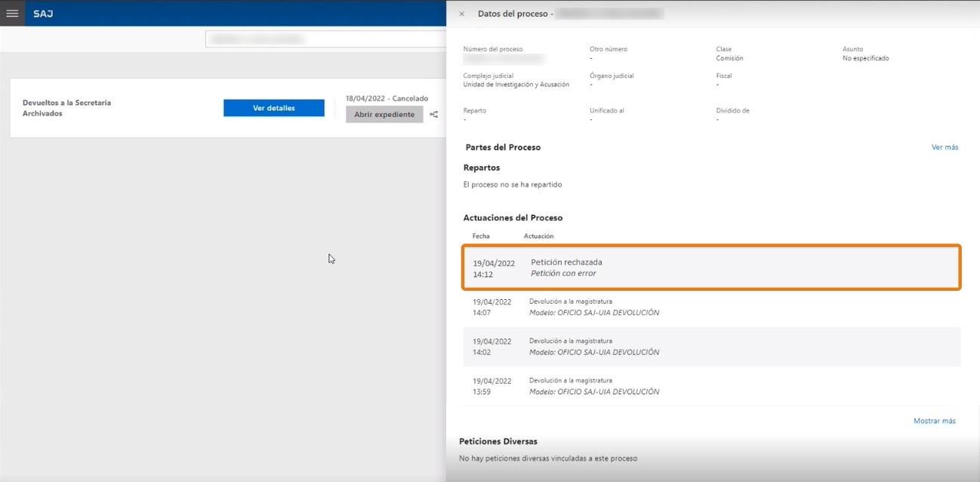Click the Número del proceso label
Viewport: 980px width, 482px height.
click(x=493, y=49)
